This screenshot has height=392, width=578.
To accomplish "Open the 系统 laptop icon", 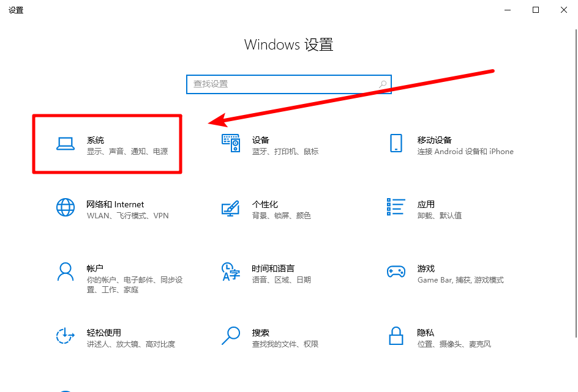I will [66, 144].
